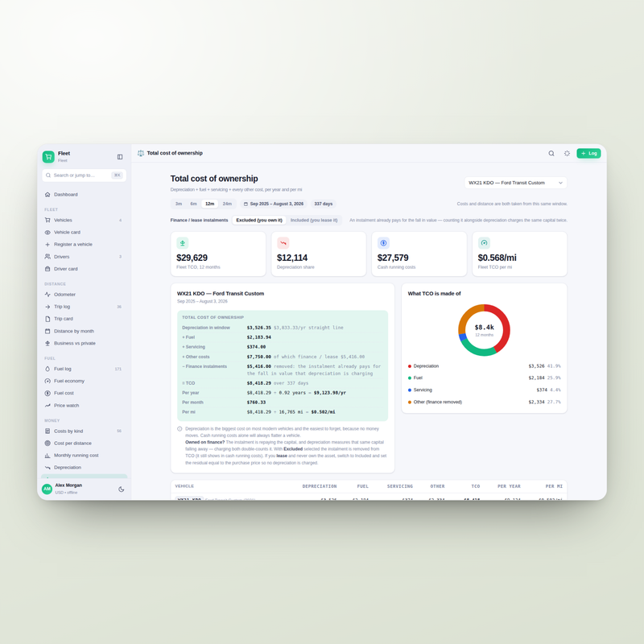Viewport: 644px width, 644px height.
Task: Open Odometer in sidebar
Action: click(85, 295)
